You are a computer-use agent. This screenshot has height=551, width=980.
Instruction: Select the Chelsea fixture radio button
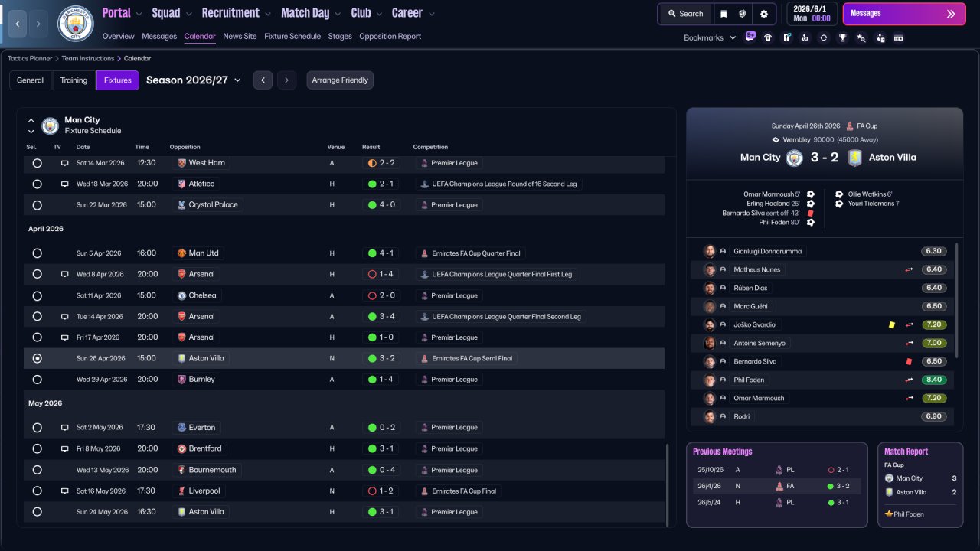pyautogui.click(x=37, y=295)
